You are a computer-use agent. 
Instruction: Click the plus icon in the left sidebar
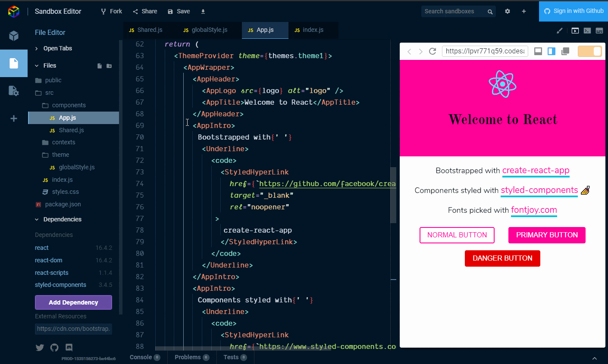14,118
